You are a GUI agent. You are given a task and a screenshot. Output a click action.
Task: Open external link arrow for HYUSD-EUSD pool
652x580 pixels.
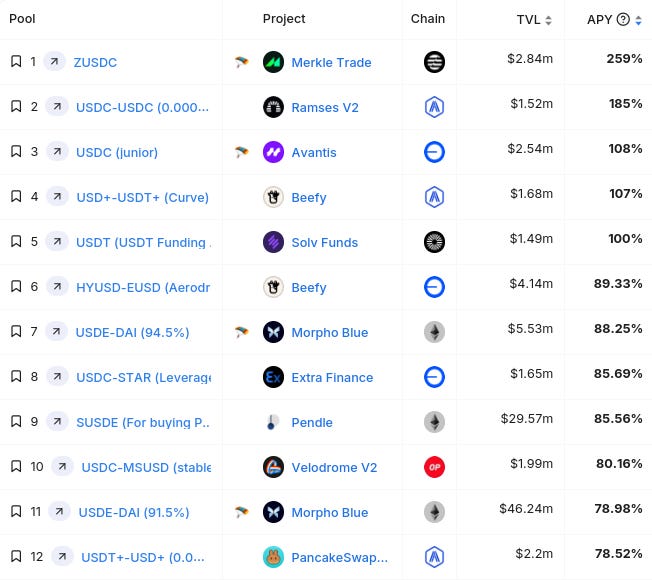[57, 286]
